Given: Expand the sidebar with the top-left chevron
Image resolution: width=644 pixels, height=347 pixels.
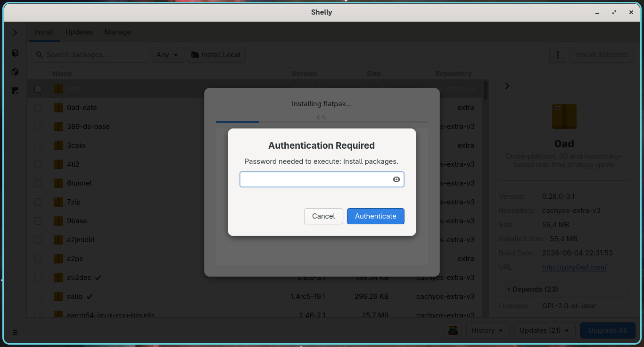Looking at the screenshot, I should tap(15, 33).
